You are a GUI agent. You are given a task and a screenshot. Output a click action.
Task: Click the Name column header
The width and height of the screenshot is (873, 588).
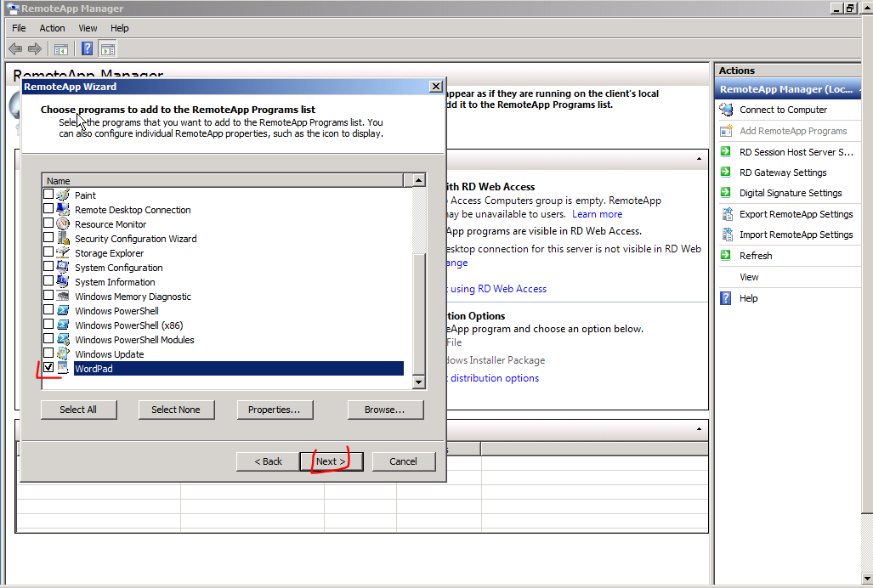[223, 181]
